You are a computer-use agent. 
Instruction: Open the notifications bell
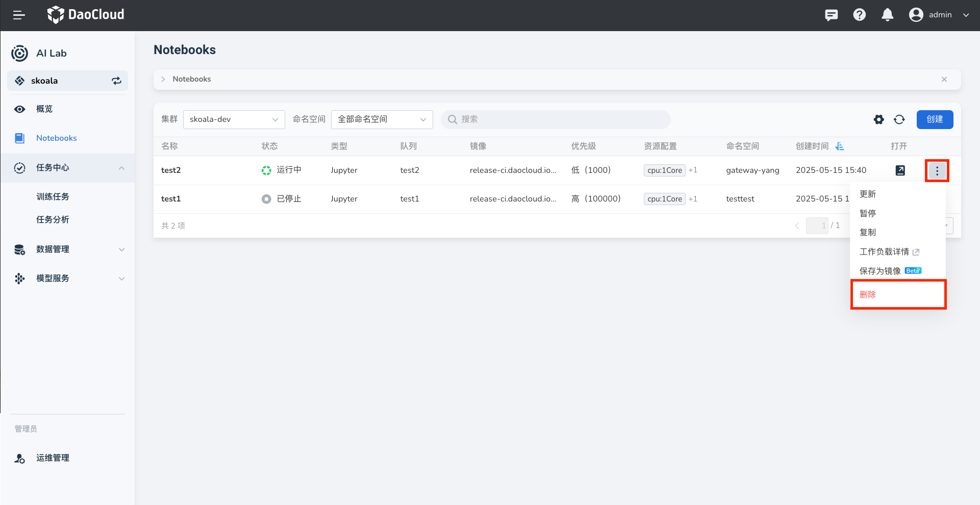point(887,15)
